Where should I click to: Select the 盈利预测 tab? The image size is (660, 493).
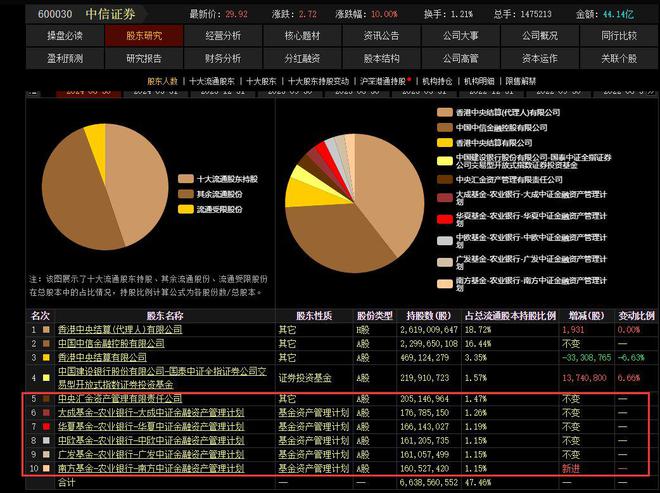65,58
